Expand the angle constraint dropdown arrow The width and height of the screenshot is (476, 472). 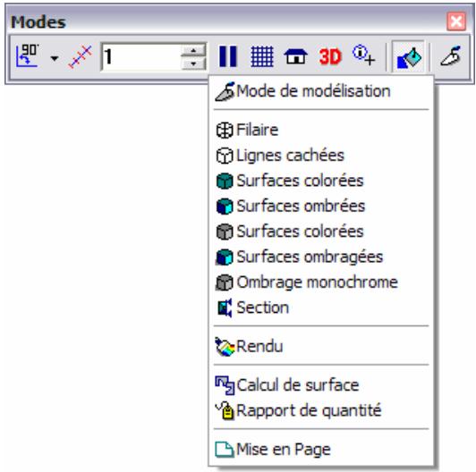click(55, 58)
